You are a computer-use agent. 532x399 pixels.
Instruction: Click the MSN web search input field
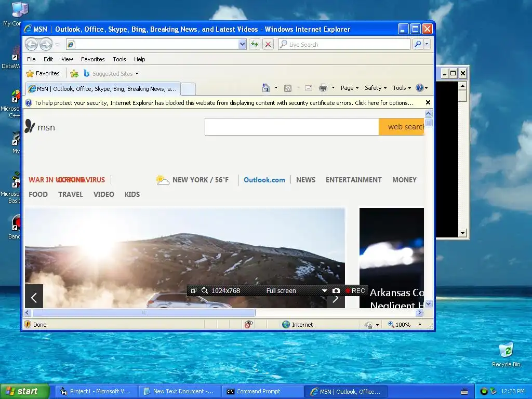pos(292,127)
